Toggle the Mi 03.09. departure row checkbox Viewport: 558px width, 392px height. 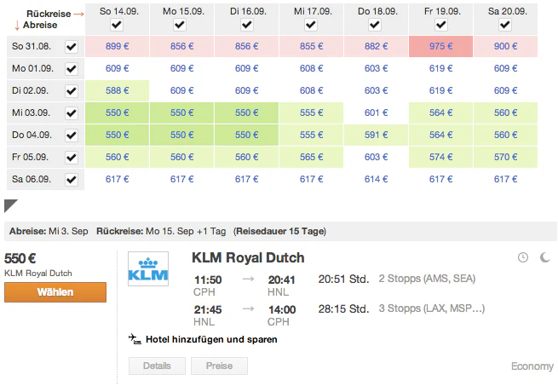tap(72, 112)
